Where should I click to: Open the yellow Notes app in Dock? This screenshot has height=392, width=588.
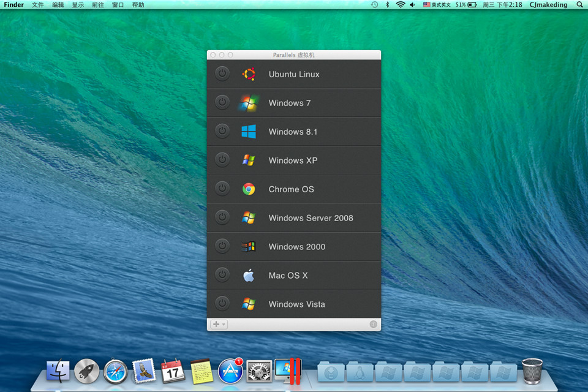tap(202, 371)
